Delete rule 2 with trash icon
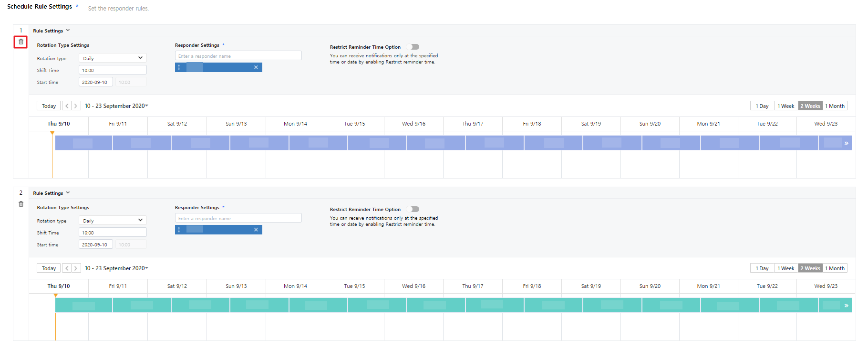 [x=21, y=204]
